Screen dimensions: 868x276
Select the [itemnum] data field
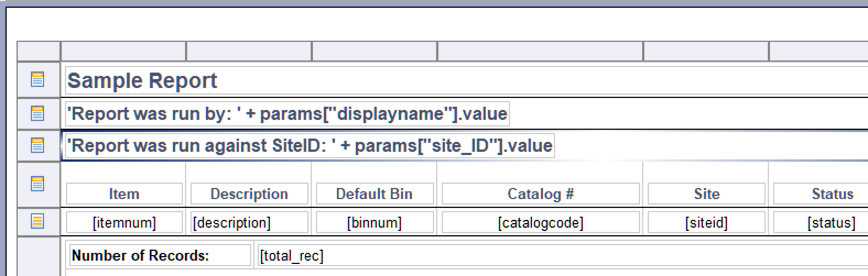coord(124,223)
